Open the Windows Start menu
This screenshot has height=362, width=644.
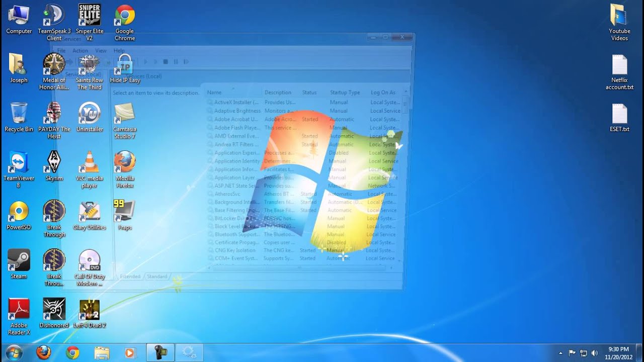point(14,352)
